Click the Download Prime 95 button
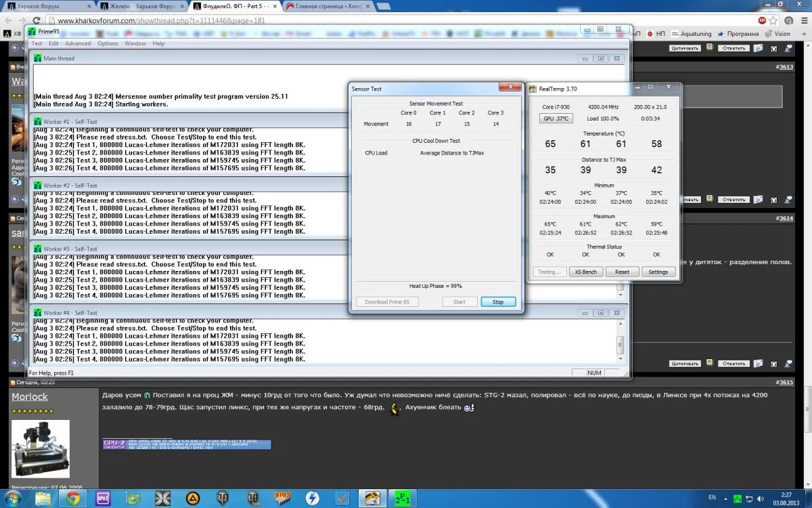Image resolution: width=812 pixels, height=508 pixels. 387,302
